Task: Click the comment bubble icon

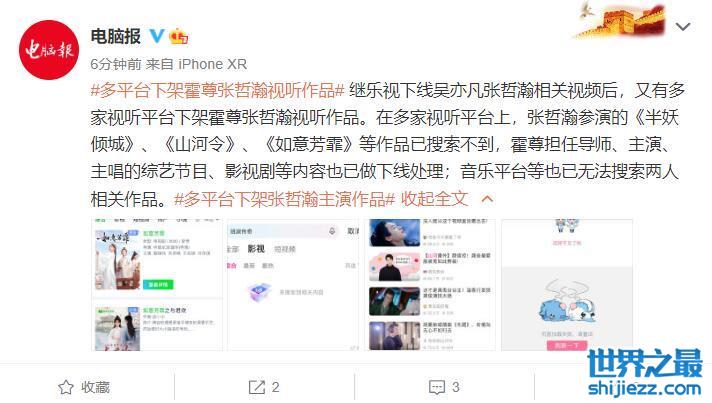Action: pos(437,387)
